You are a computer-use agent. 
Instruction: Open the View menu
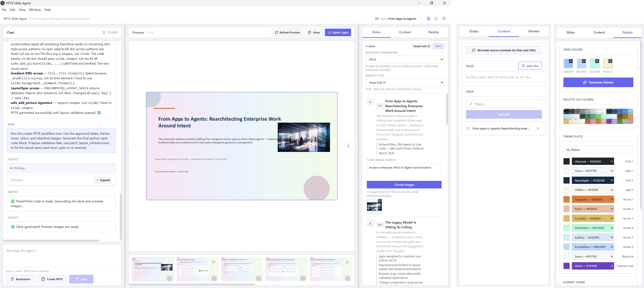click(22, 10)
